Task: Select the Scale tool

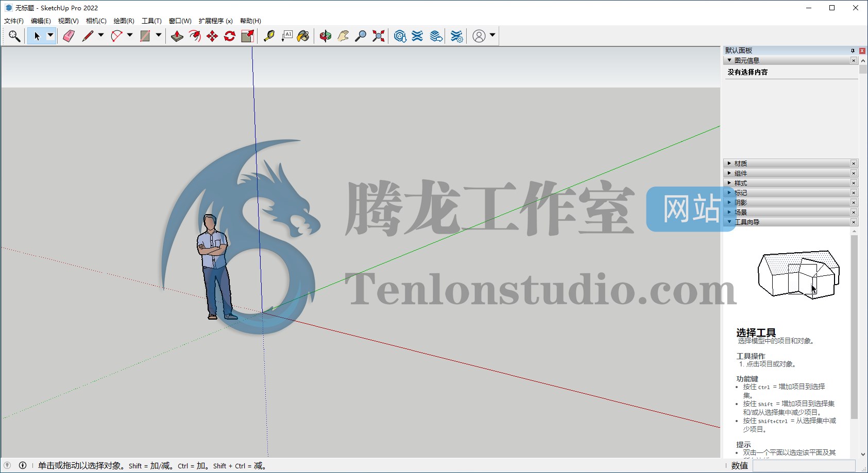Action: click(x=248, y=36)
